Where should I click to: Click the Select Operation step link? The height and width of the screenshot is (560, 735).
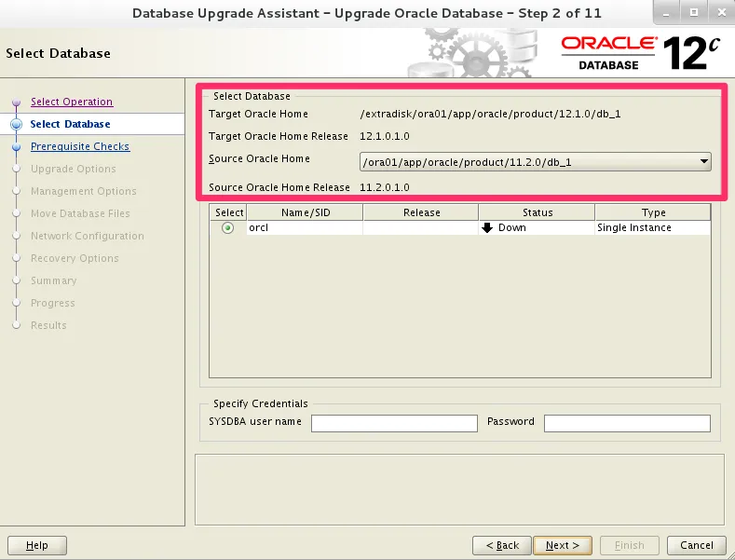72,102
